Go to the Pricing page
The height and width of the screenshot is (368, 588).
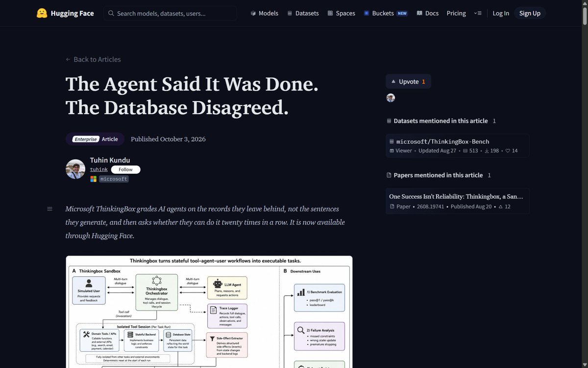(456, 13)
